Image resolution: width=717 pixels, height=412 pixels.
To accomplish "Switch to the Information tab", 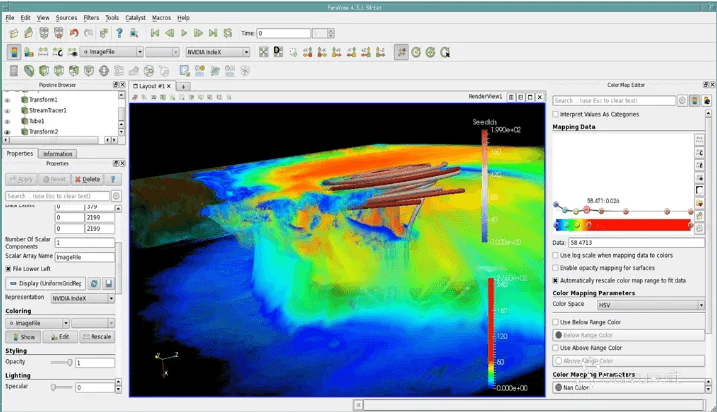I will point(57,154).
